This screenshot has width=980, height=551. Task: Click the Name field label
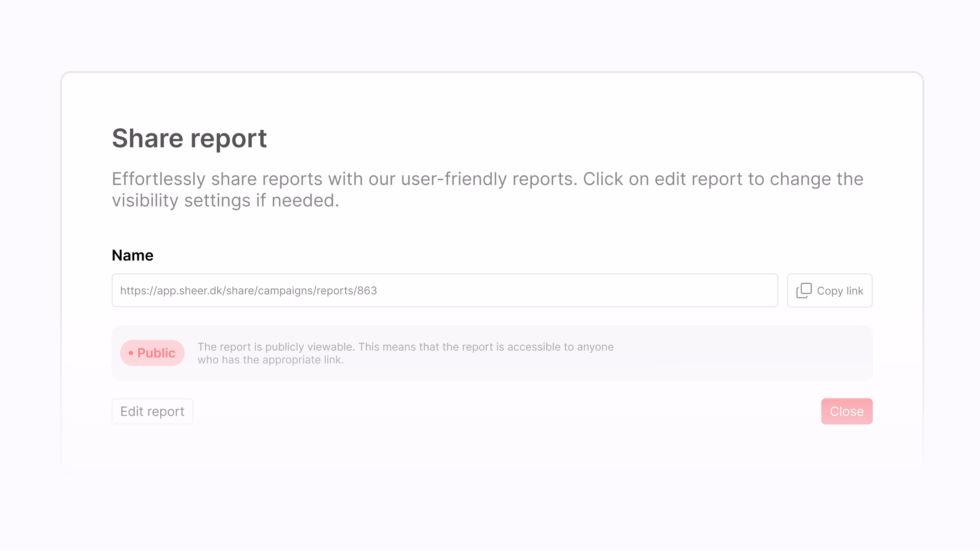(x=132, y=255)
